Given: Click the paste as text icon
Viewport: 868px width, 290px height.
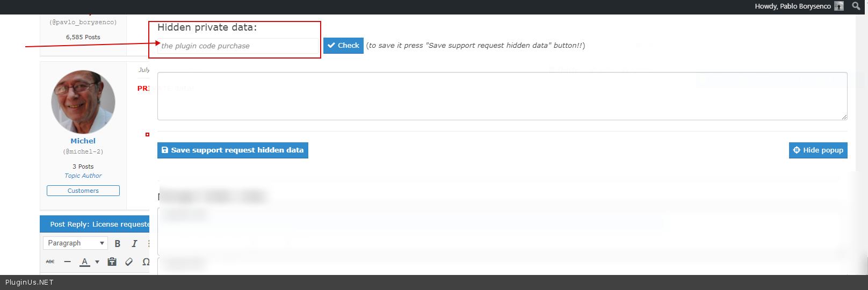Looking at the screenshot, I should [x=112, y=262].
